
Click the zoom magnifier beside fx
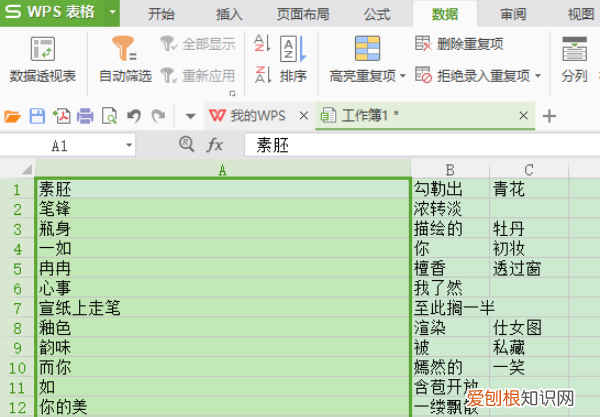pyautogui.click(x=186, y=145)
